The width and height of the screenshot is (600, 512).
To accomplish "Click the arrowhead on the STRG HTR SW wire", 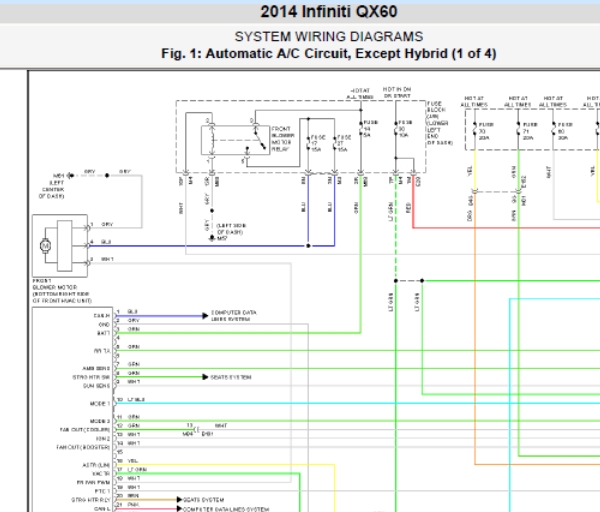I will point(205,377).
